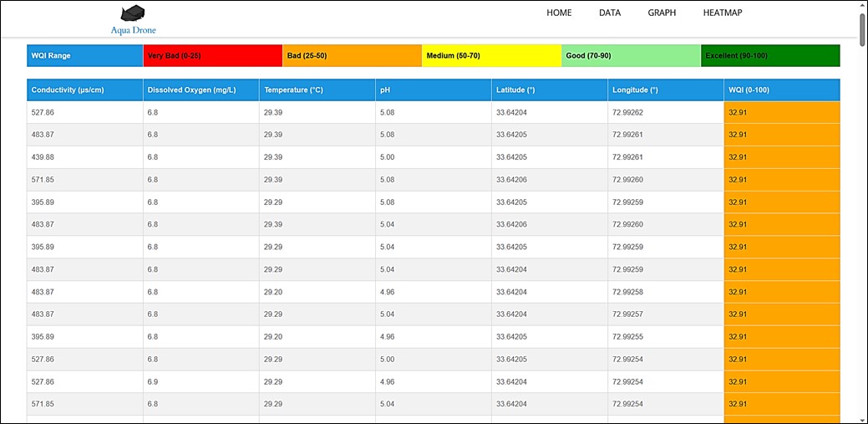The width and height of the screenshot is (868, 424).
Task: Open the HOME navigation item
Action: 559,13
